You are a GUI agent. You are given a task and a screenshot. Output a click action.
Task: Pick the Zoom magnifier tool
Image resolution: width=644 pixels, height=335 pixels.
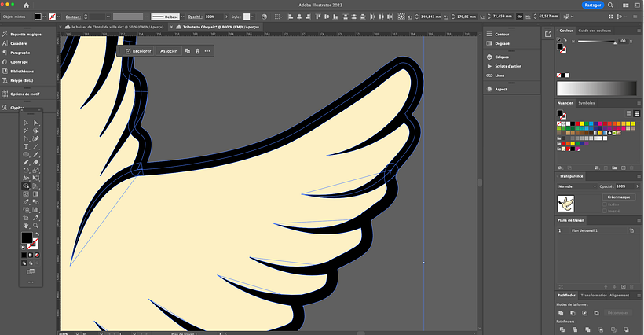click(x=37, y=225)
